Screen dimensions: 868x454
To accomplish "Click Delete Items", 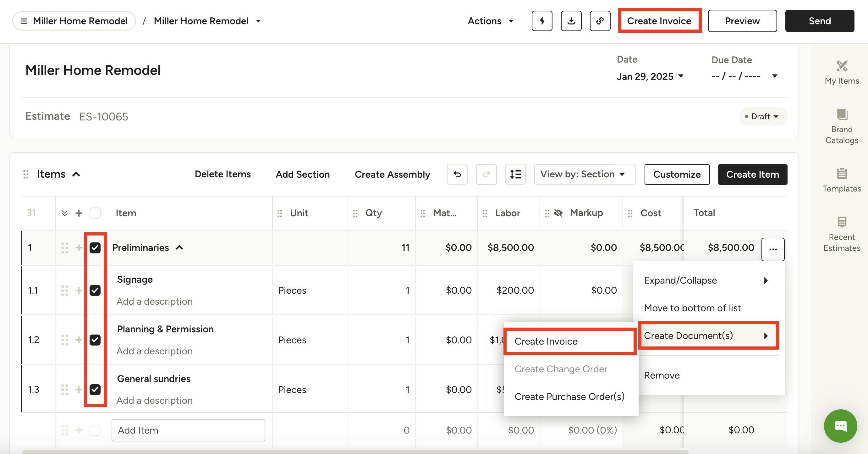I will tap(223, 174).
